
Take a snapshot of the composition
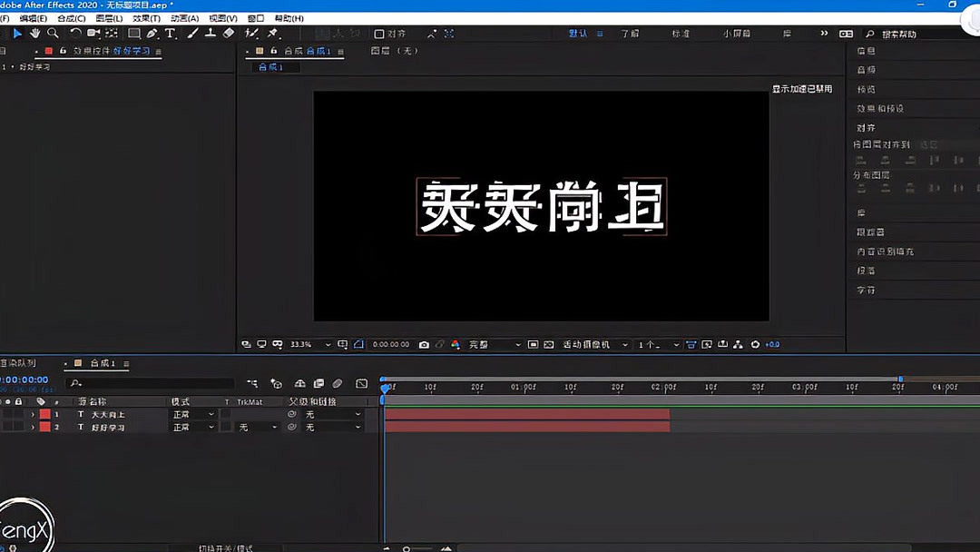click(x=425, y=344)
